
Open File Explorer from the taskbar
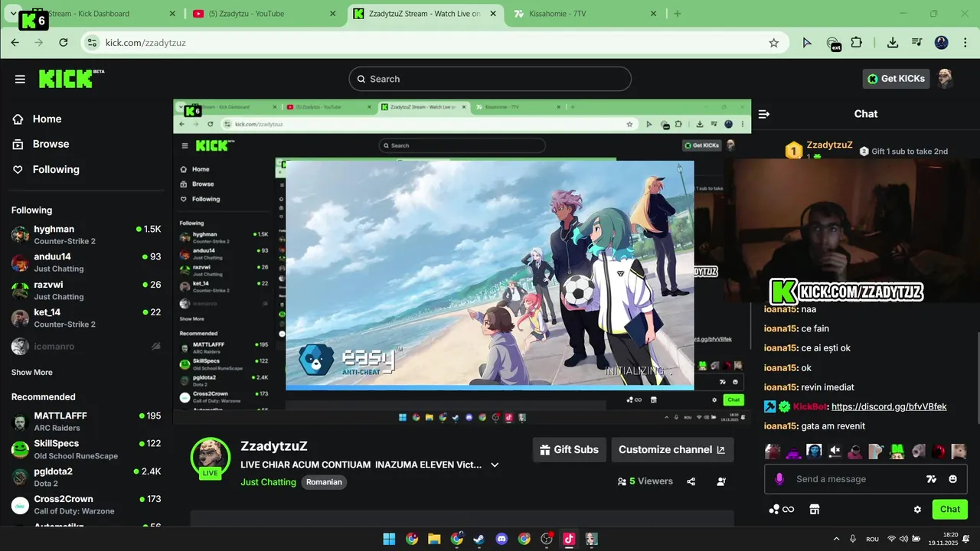(434, 539)
